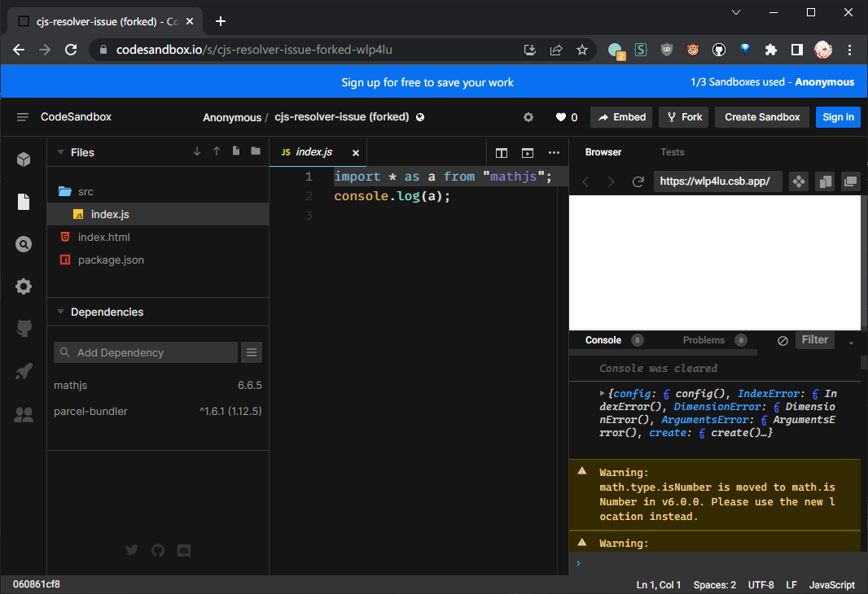868x594 pixels.
Task: Clear the console with the clear icon
Action: [783, 341]
